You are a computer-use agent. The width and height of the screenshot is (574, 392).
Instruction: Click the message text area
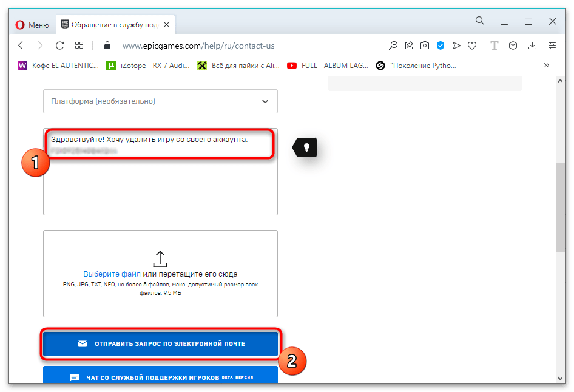coord(160,172)
